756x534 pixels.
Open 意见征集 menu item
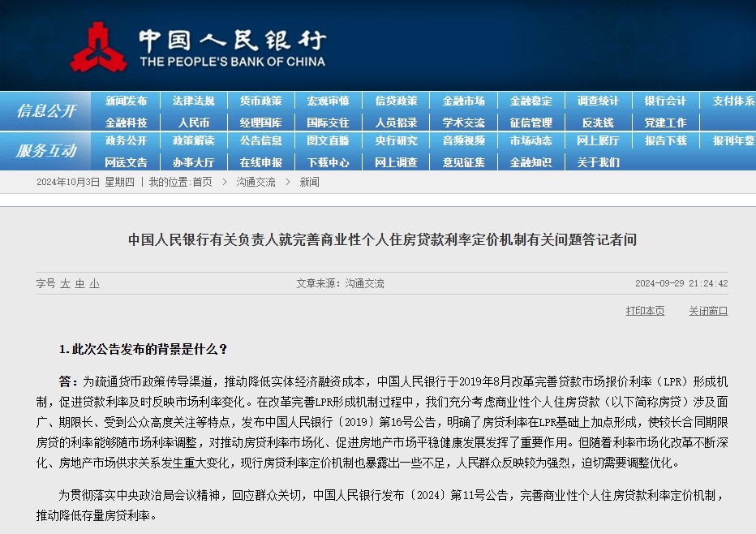click(463, 162)
